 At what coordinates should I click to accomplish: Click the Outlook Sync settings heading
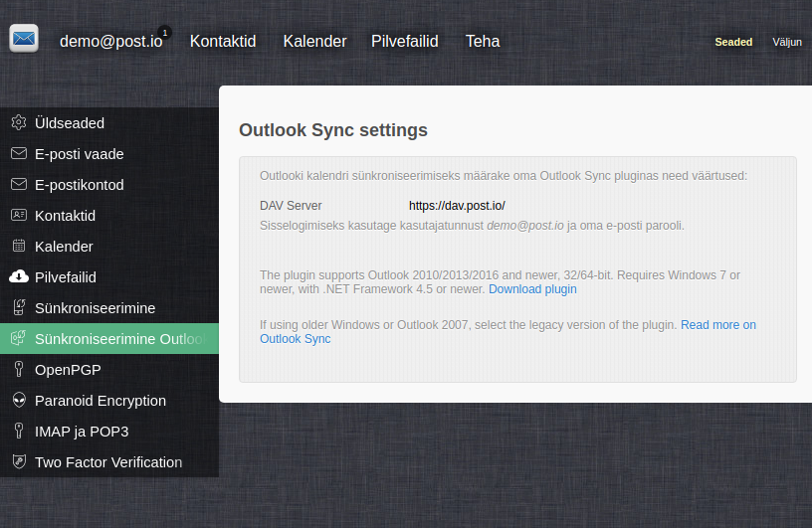click(333, 130)
